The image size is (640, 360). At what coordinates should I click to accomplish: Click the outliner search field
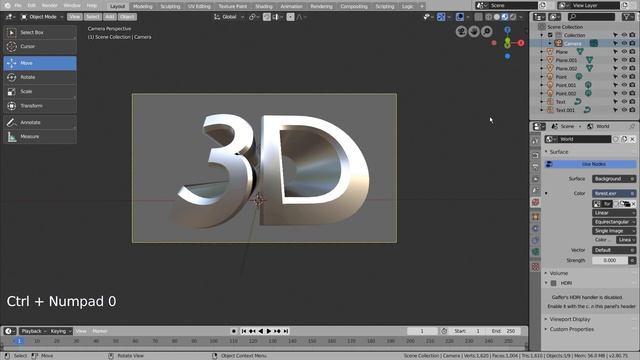(591, 17)
